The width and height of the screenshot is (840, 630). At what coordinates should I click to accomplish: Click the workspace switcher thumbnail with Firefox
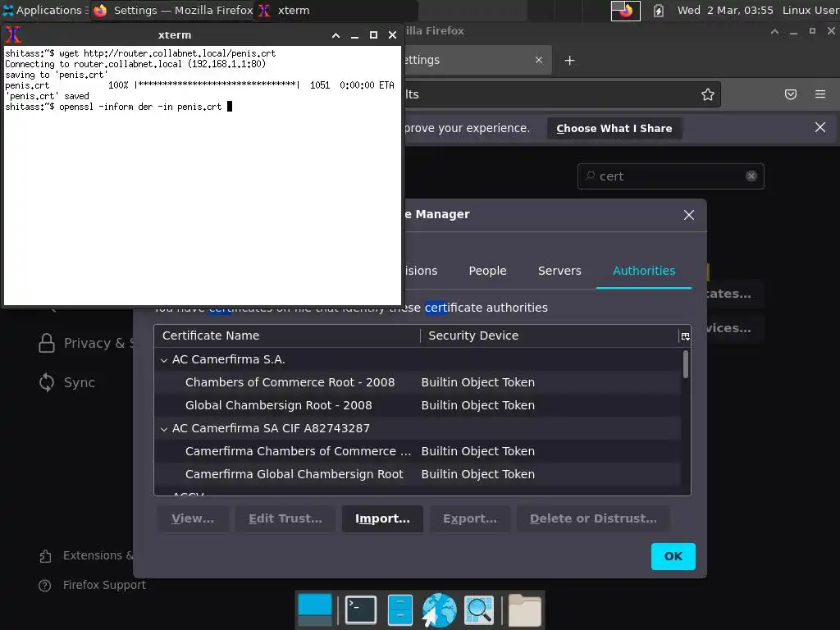[625, 10]
